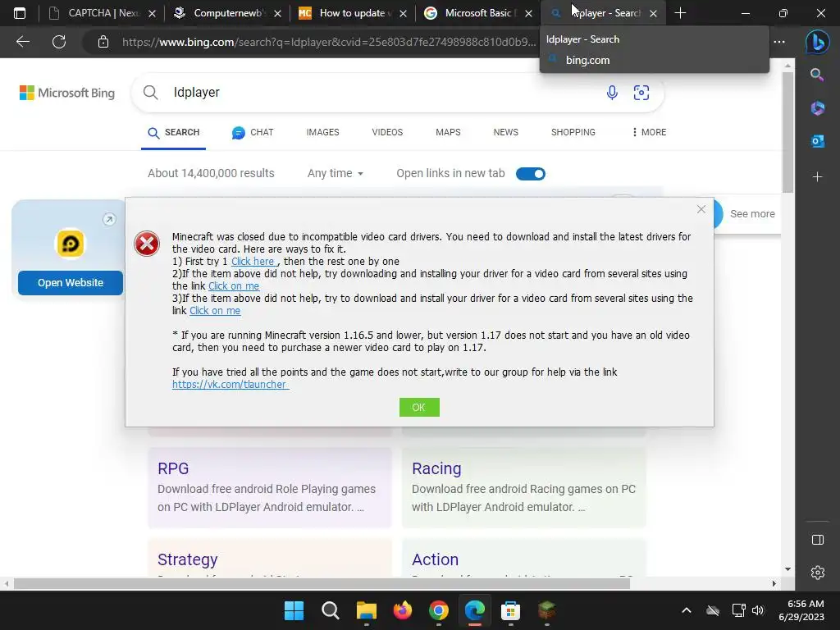Viewport: 840px width, 630px height.
Task: Select the SHOPPING search tab
Action: [x=573, y=132]
